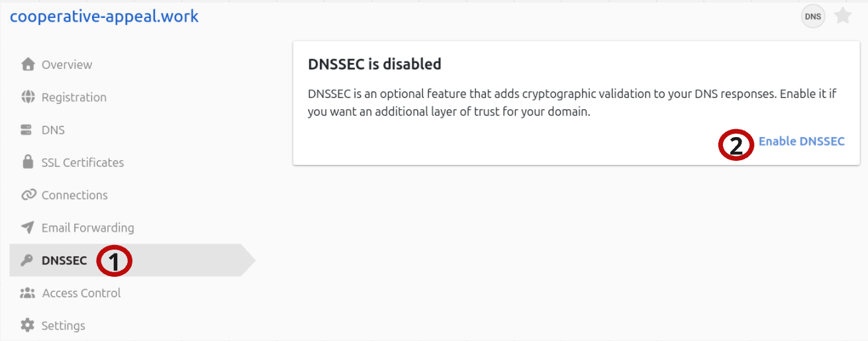Open the cooperative-appeal.work domain title link
Viewport: 868px width, 341px height.
pyautogui.click(x=104, y=17)
